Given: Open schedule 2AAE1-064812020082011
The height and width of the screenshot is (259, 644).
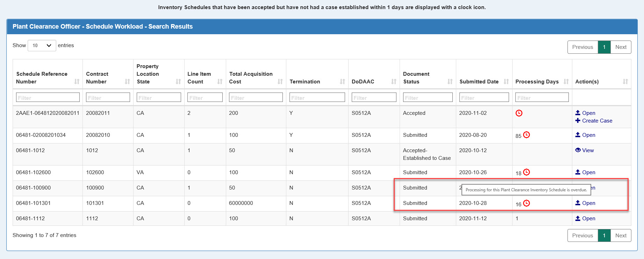Looking at the screenshot, I should pyautogui.click(x=585, y=113).
